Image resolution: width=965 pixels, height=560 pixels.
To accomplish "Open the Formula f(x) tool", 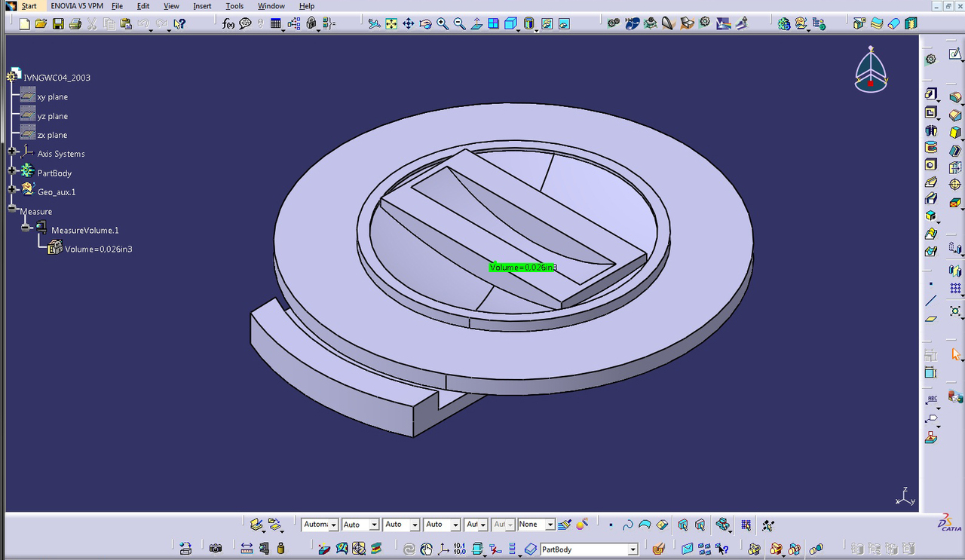I will coord(229,24).
